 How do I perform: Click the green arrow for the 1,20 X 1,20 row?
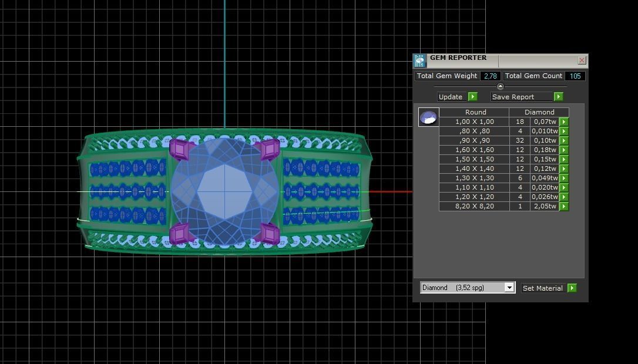(x=564, y=197)
